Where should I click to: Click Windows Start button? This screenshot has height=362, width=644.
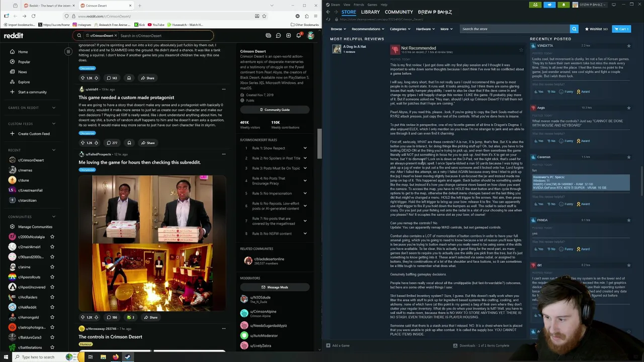(6, 357)
